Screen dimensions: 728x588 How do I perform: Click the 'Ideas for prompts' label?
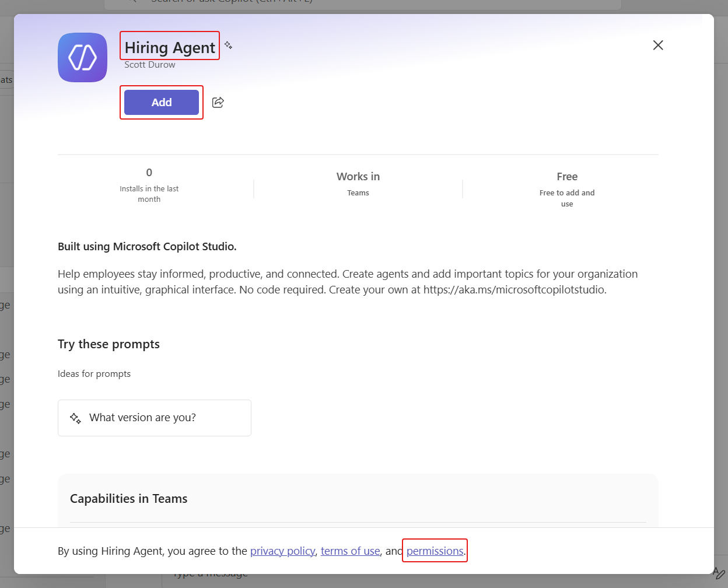94,374
